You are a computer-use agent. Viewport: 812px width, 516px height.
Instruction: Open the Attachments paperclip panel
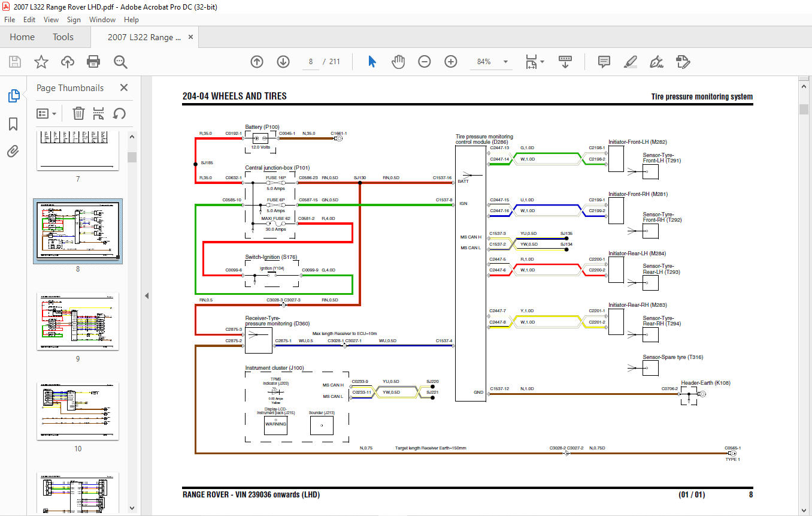[x=13, y=152]
